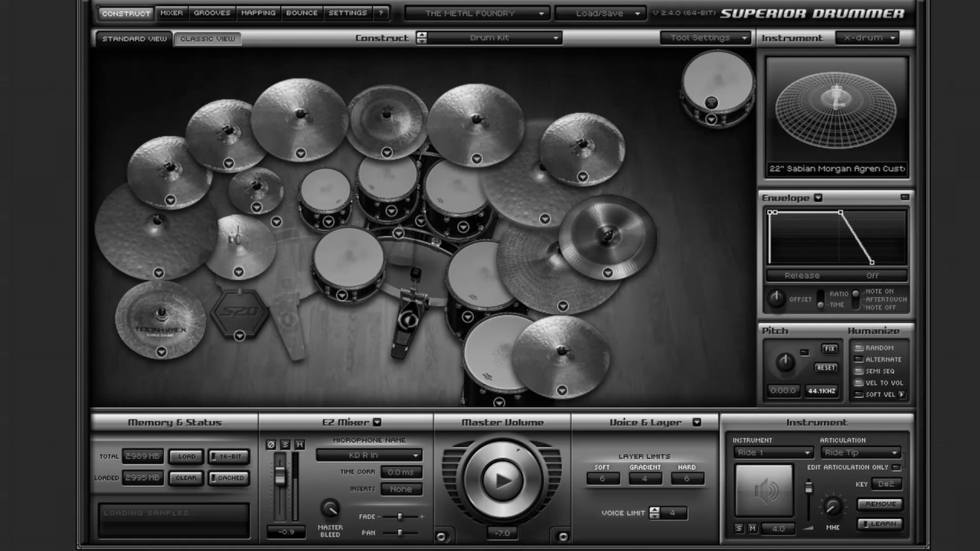The width and height of the screenshot is (980, 551).
Task: Open the S20 pad's arrow menu
Action: [239, 335]
